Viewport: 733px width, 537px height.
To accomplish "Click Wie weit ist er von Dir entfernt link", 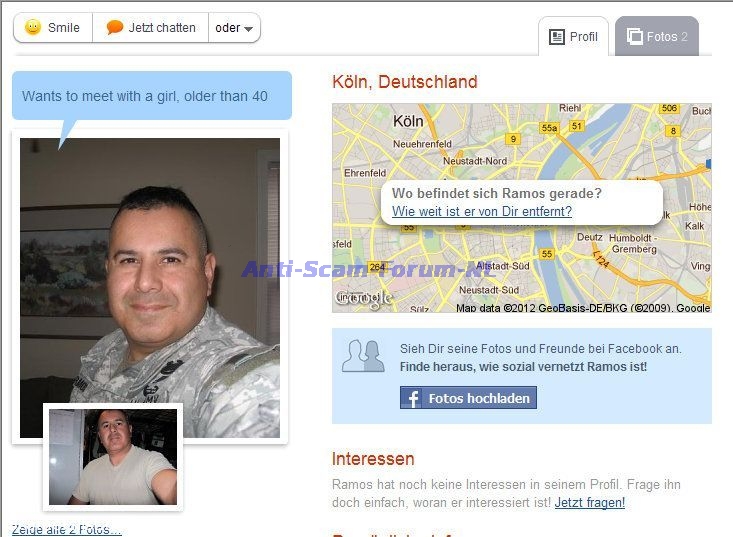I will pos(482,212).
